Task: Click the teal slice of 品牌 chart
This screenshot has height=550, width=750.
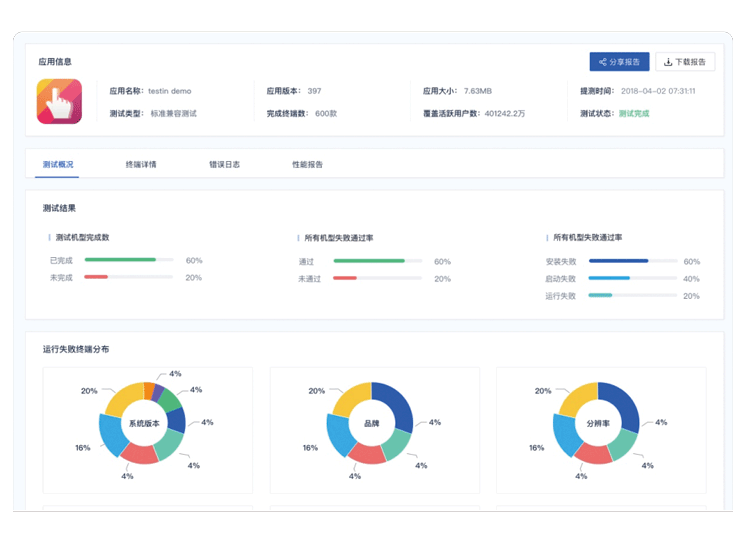Action: click(x=398, y=444)
